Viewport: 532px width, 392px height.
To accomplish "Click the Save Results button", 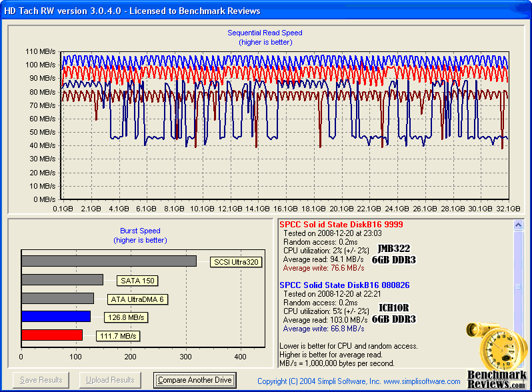I will [41, 380].
